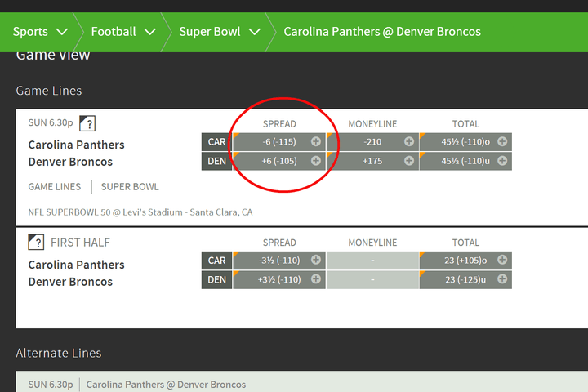Expand the Football dropdown chevron
The width and height of the screenshot is (588, 392).
click(150, 33)
